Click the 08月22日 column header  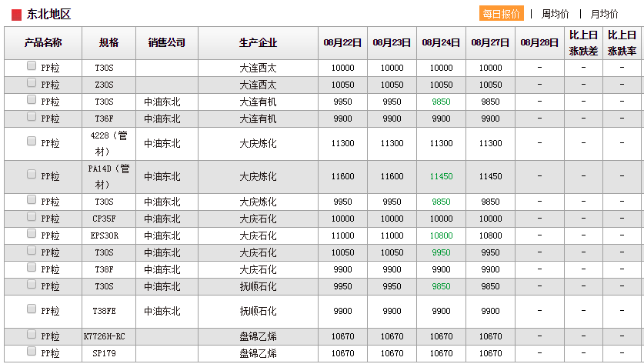point(342,43)
